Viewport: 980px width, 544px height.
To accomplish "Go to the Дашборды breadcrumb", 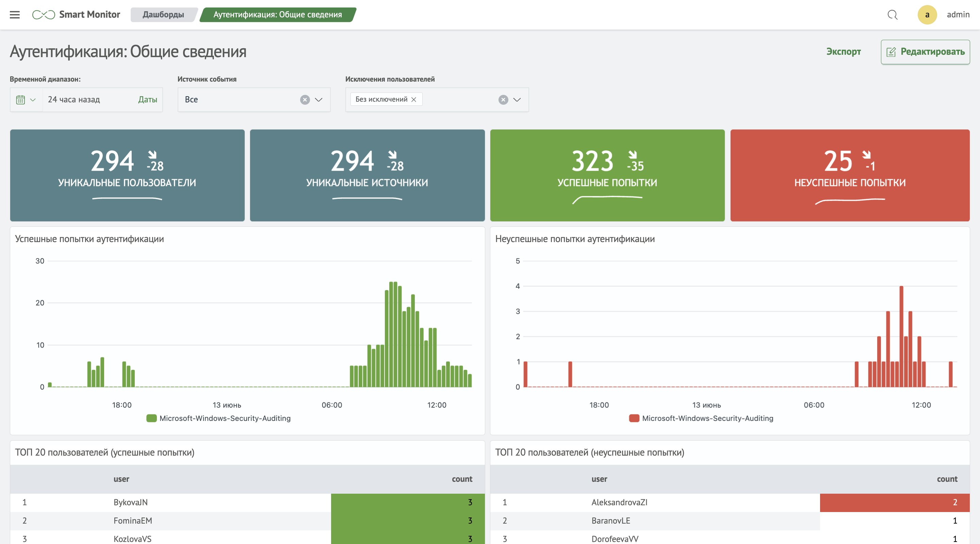I will point(163,14).
